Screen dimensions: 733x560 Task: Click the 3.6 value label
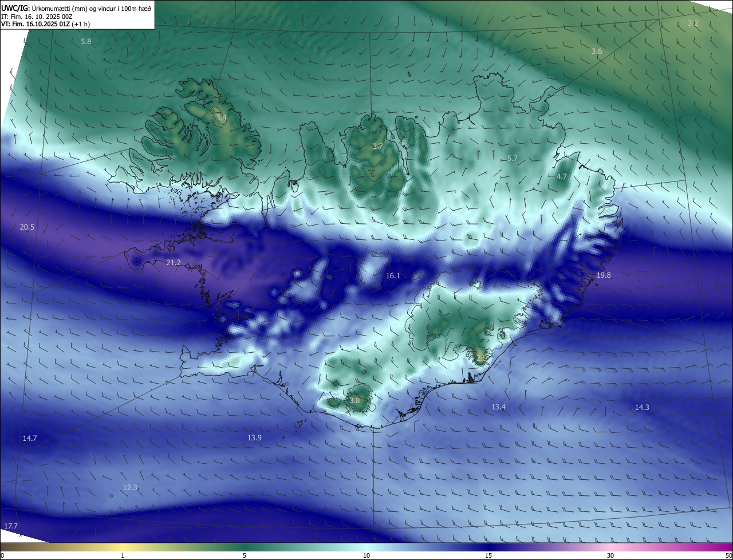point(597,52)
